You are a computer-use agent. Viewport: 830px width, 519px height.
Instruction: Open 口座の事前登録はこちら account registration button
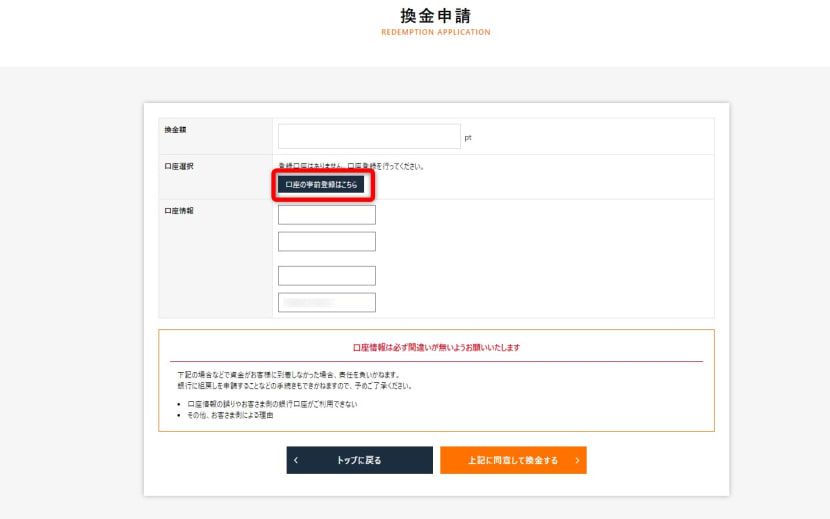click(x=321, y=184)
